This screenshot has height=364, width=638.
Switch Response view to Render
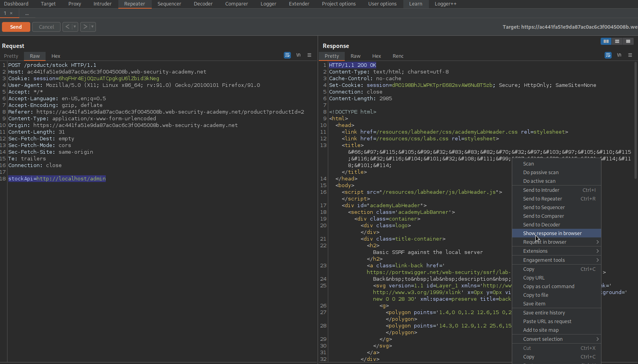398,56
